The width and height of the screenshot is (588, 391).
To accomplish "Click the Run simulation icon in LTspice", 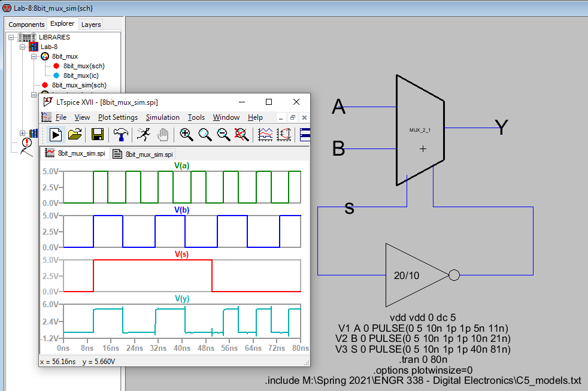I will 56,135.
